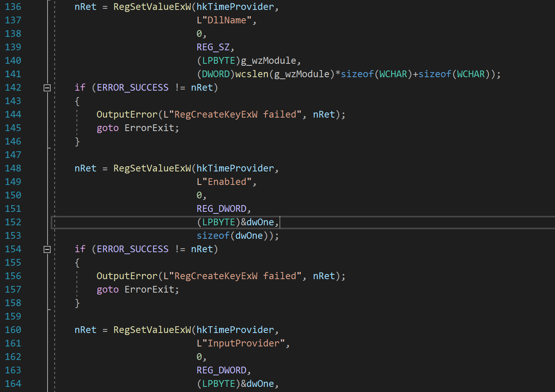The width and height of the screenshot is (555, 392).
Task: Click ERROR_SUCCESS on line 142
Action: (x=132, y=87)
